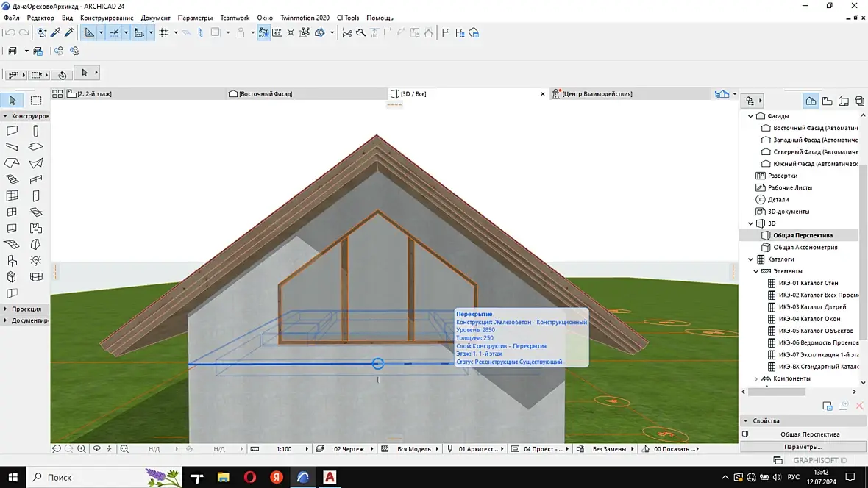Viewport: 868px width, 488px height.
Task: Click the Параметры... button
Action: click(803, 447)
